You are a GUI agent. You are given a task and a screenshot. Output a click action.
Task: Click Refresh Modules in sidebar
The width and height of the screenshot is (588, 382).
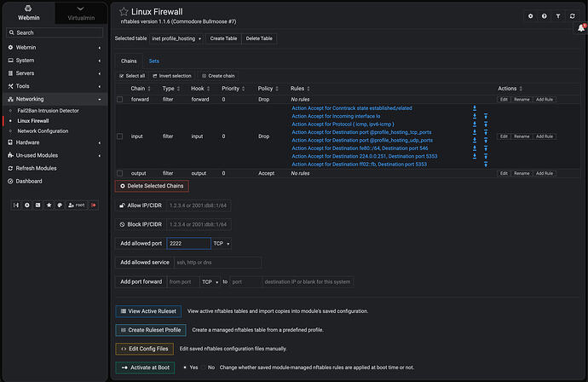click(x=36, y=169)
